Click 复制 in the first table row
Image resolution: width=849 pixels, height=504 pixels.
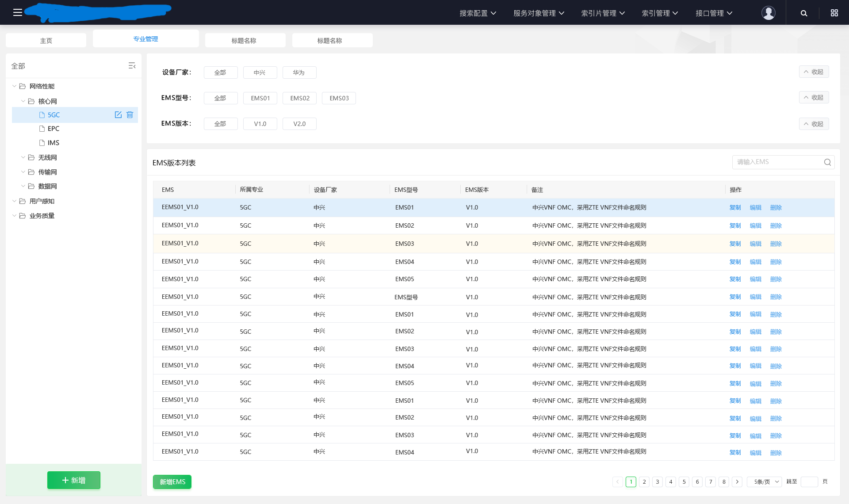(735, 207)
